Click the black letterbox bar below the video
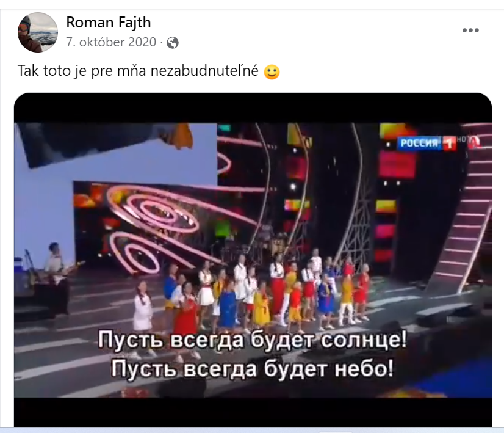This screenshot has height=433, width=504. coord(253,412)
